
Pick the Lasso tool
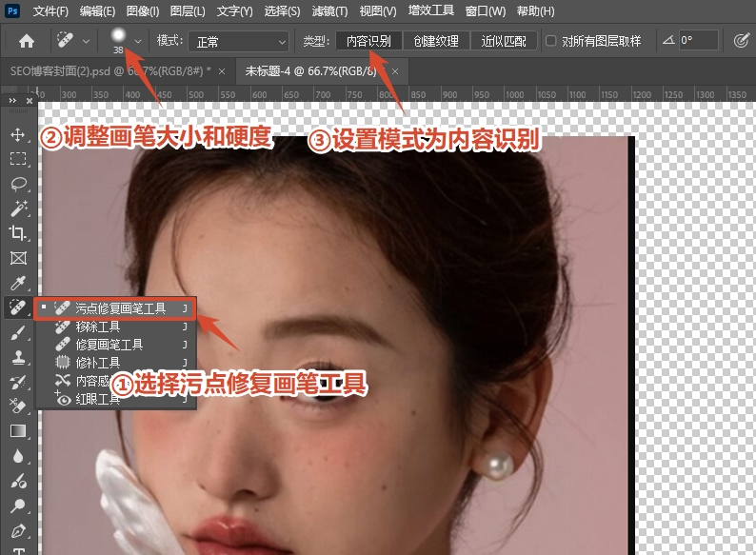[x=17, y=184]
